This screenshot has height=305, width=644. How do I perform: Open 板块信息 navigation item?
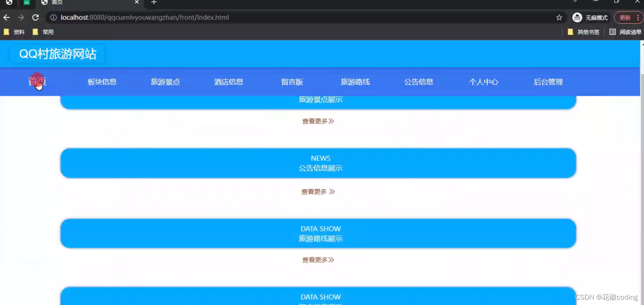coord(102,82)
